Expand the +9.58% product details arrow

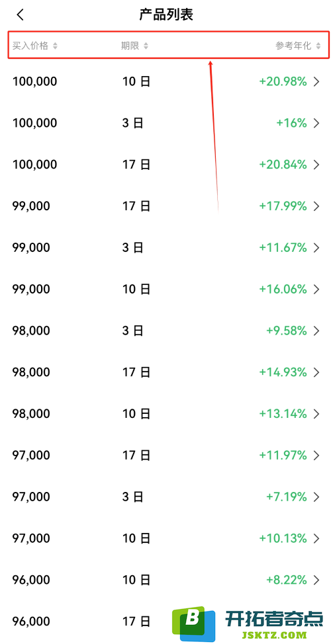(316, 331)
